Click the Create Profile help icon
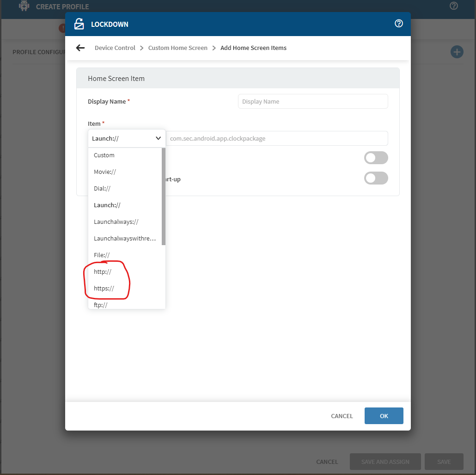This screenshot has width=476, height=475. click(454, 6)
